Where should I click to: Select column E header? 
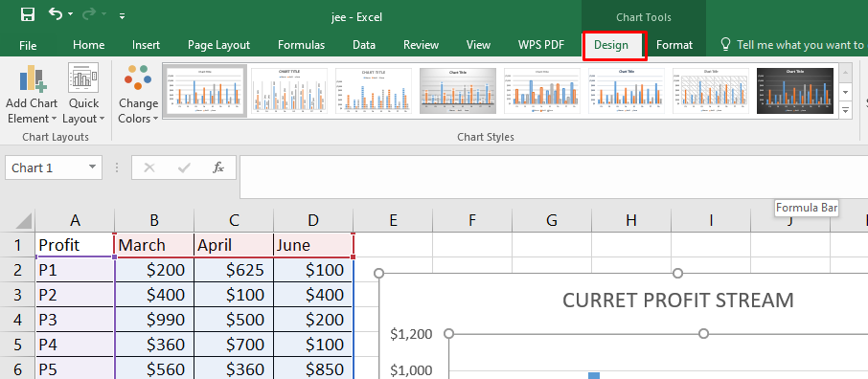393,221
